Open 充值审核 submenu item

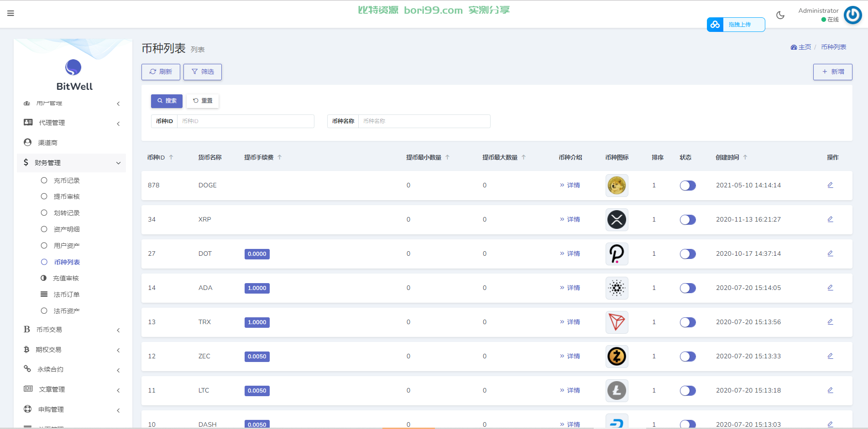tap(66, 278)
